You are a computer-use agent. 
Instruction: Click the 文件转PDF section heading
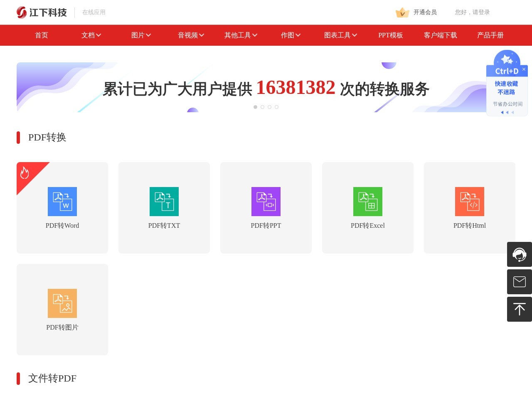click(52, 379)
